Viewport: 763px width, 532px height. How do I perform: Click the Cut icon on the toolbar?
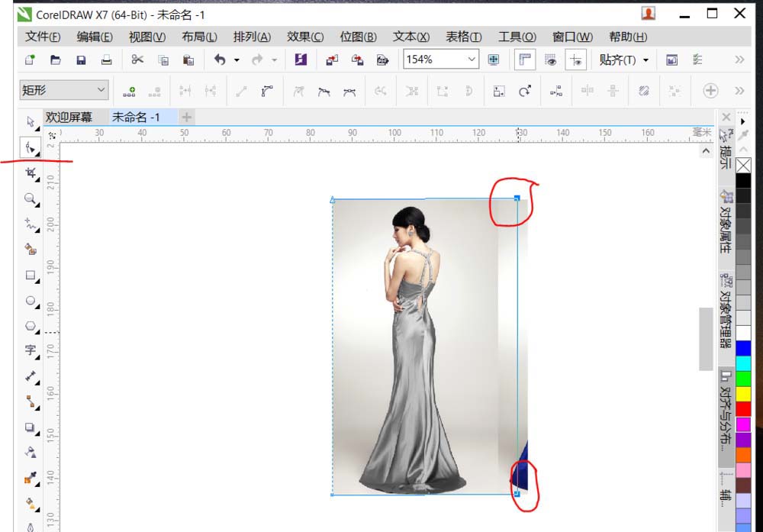click(138, 59)
